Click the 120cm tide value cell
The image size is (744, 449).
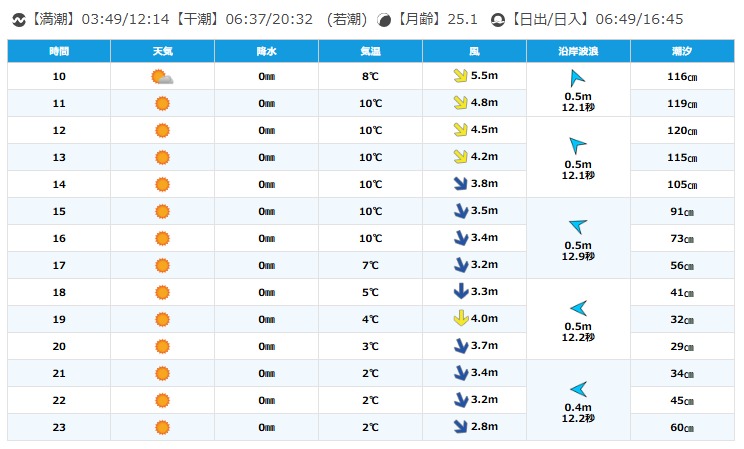pos(682,130)
